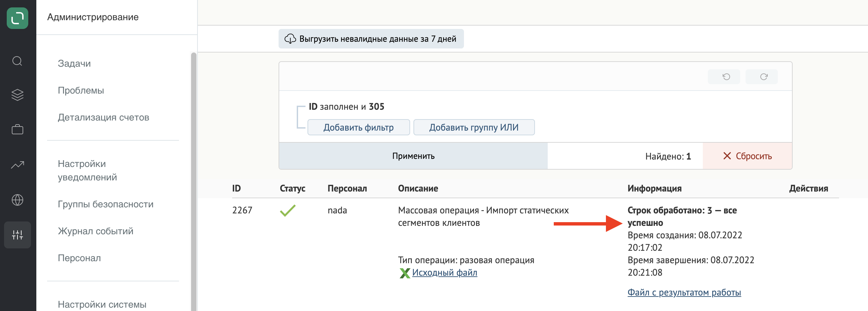Viewport: 868px width, 311px height.
Task: Open the trend chart sidebar icon
Action: pyautogui.click(x=17, y=165)
